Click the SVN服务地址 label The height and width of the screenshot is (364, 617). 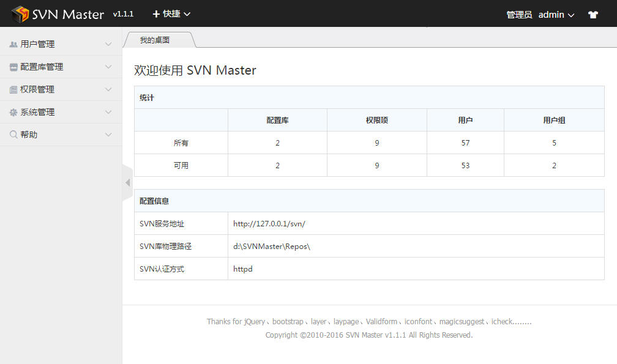pos(162,224)
